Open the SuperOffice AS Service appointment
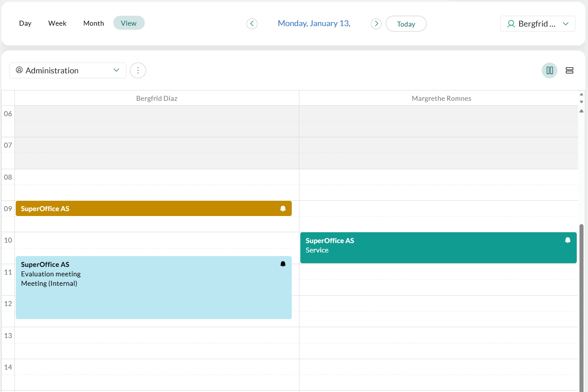 coord(438,248)
